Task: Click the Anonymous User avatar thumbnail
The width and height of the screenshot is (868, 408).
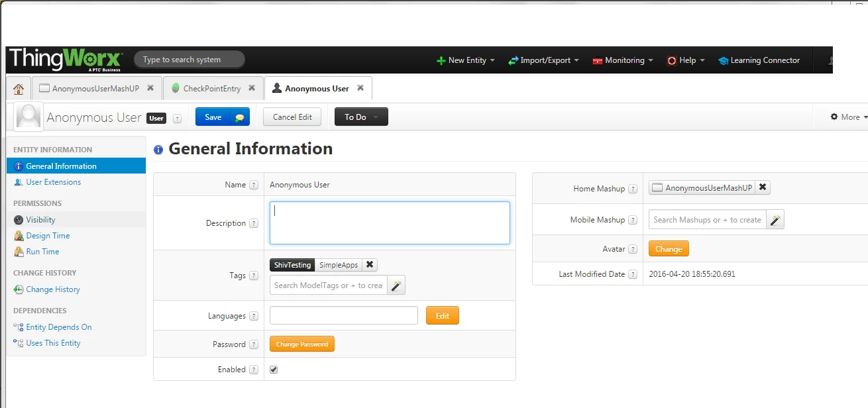Action: tap(28, 117)
